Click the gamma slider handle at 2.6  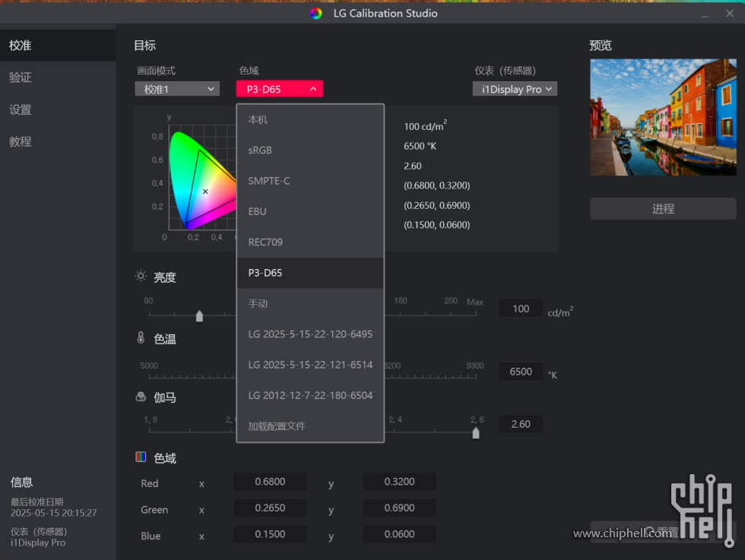[x=476, y=433]
